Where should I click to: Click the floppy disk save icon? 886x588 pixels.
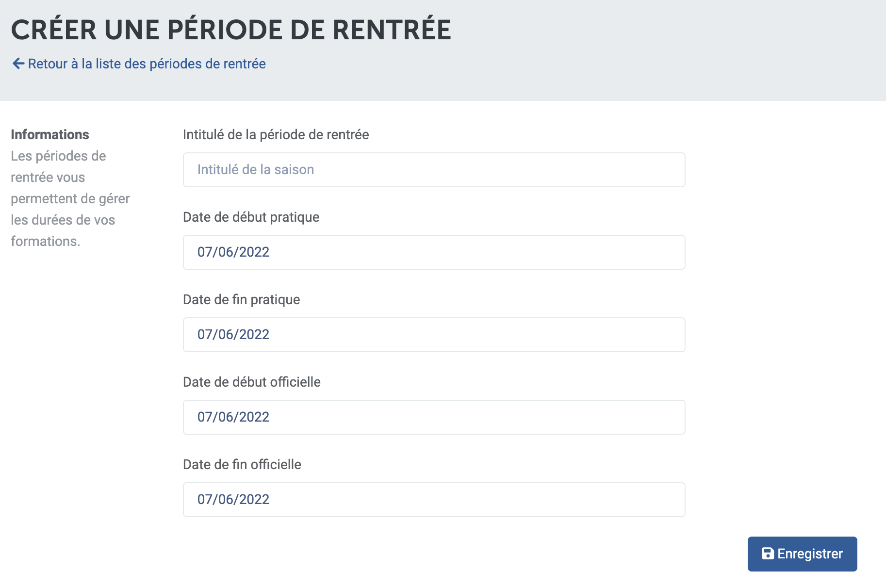(x=768, y=554)
